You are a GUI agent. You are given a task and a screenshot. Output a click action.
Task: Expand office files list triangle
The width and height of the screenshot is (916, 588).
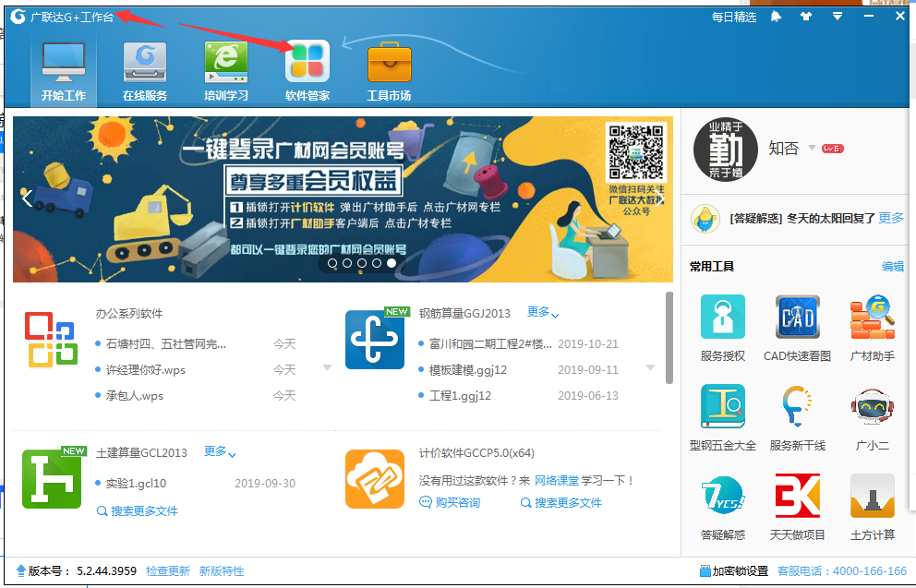[327, 367]
